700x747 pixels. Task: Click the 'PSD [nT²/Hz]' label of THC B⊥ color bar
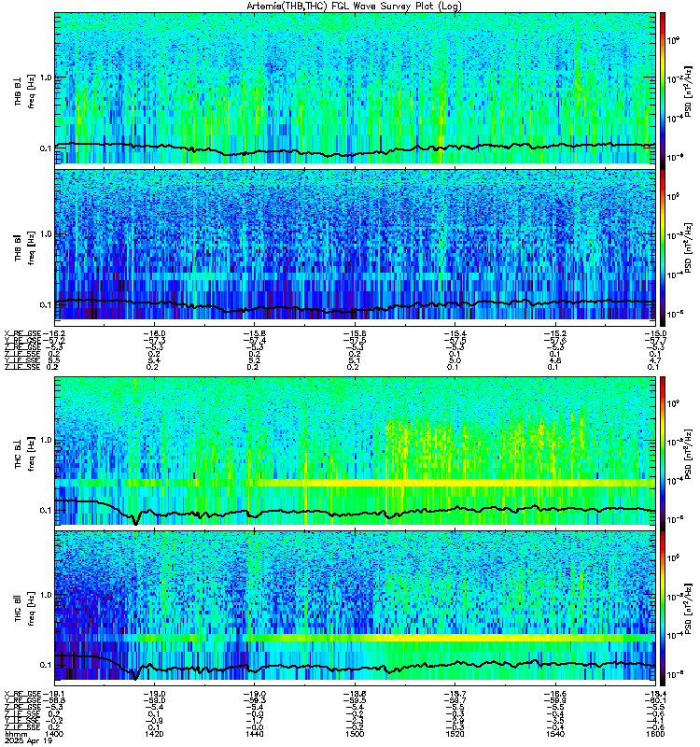click(x=688, y=453)
